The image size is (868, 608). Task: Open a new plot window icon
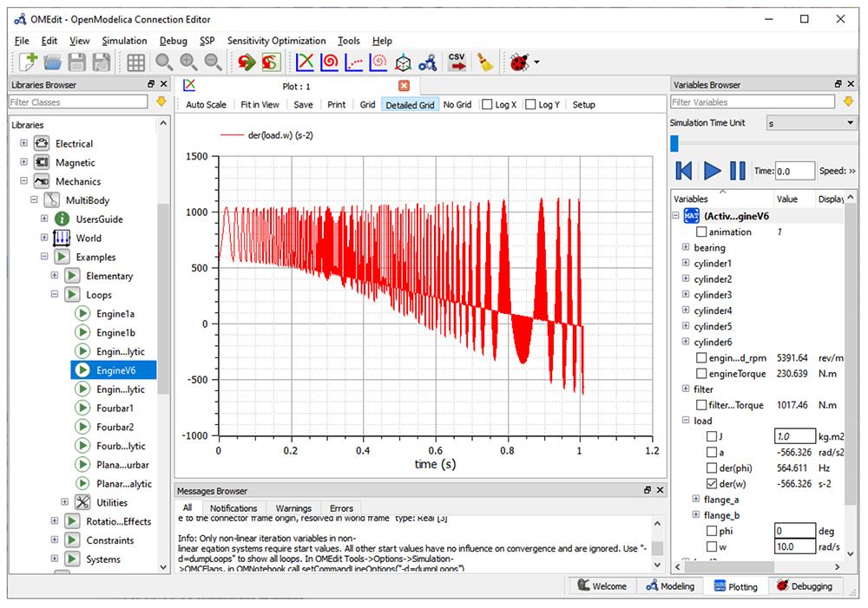tap(305, 62)
